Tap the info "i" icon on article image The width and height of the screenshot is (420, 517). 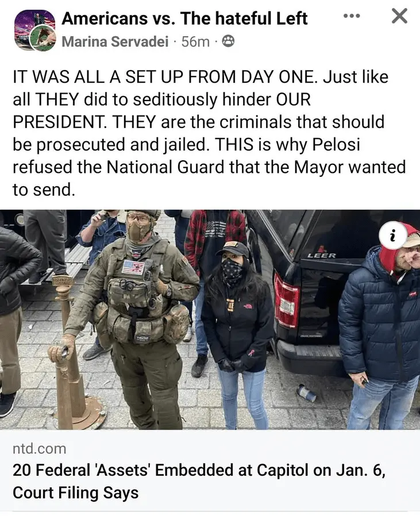pyautogui.click(x=392, y=235)
